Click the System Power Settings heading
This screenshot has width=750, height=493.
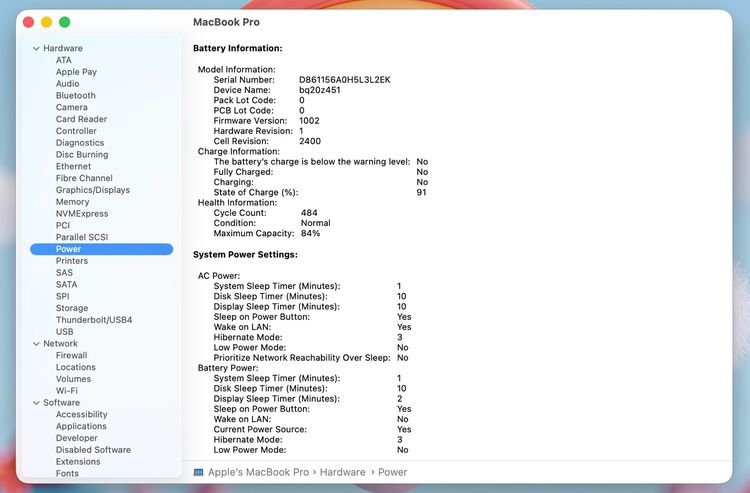[x=245, y=255]
